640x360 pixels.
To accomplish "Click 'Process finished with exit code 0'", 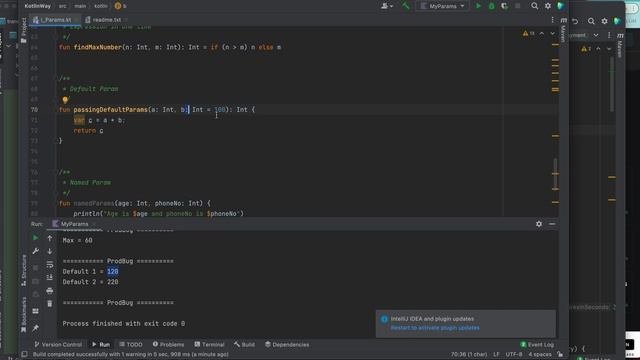I will pos(124,323).
